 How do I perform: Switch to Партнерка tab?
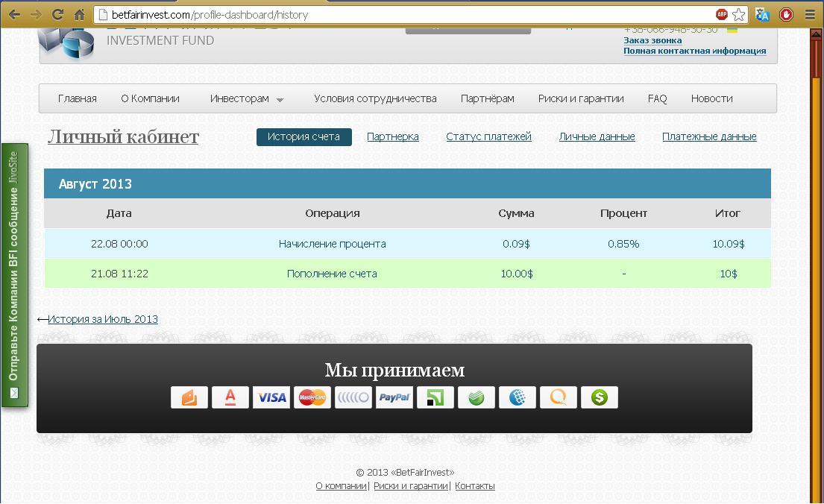click(x=392, y=136)
